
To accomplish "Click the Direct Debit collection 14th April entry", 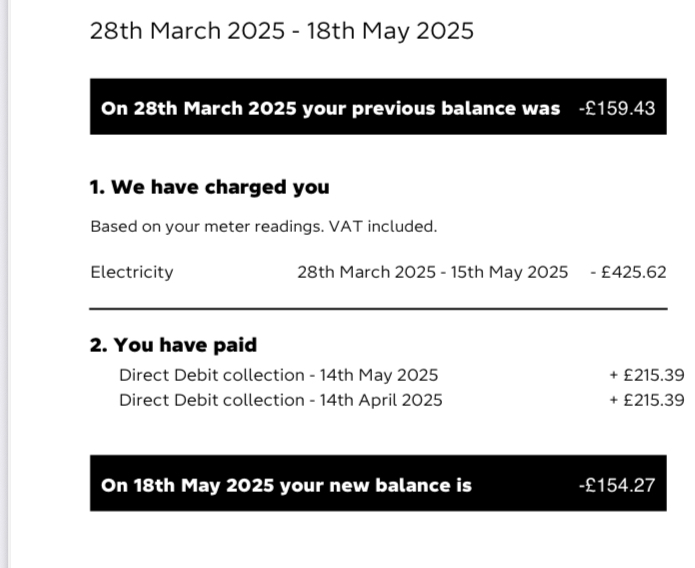I will (281, 400).
